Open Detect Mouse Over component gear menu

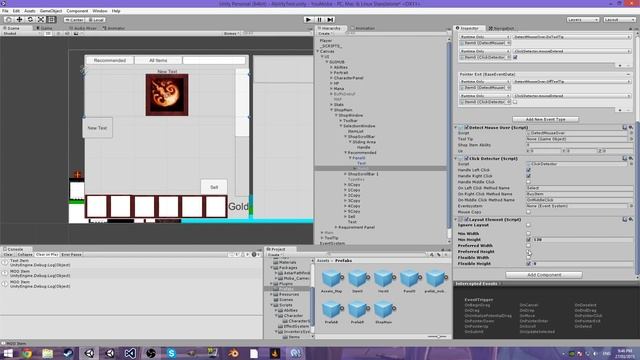tap(631, 128)
